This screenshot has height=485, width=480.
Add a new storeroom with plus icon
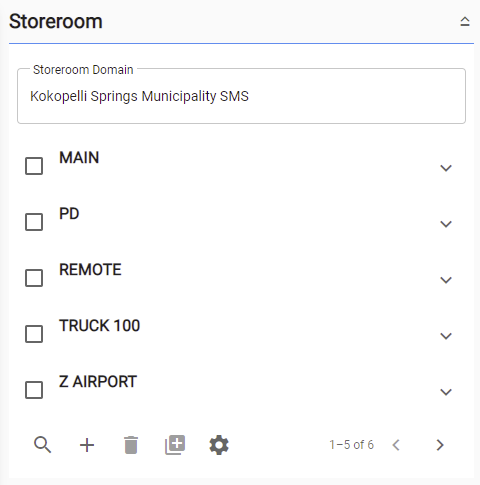87,445
